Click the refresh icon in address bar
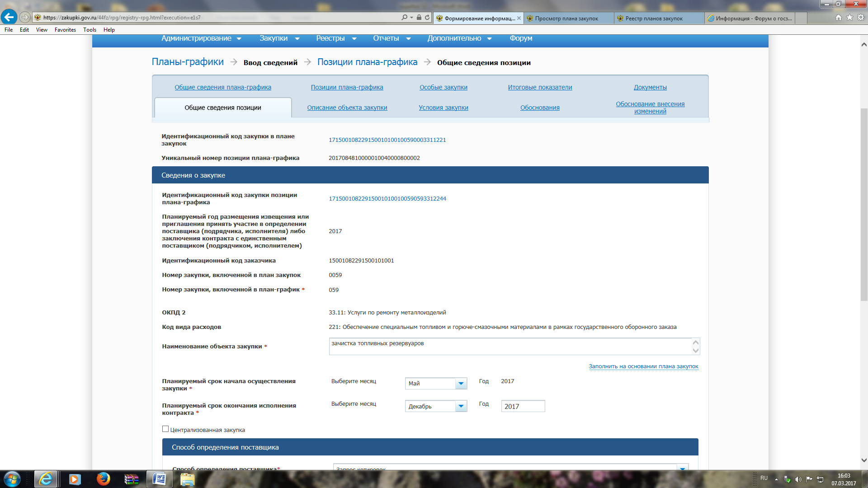 click(x=427, y=18)
